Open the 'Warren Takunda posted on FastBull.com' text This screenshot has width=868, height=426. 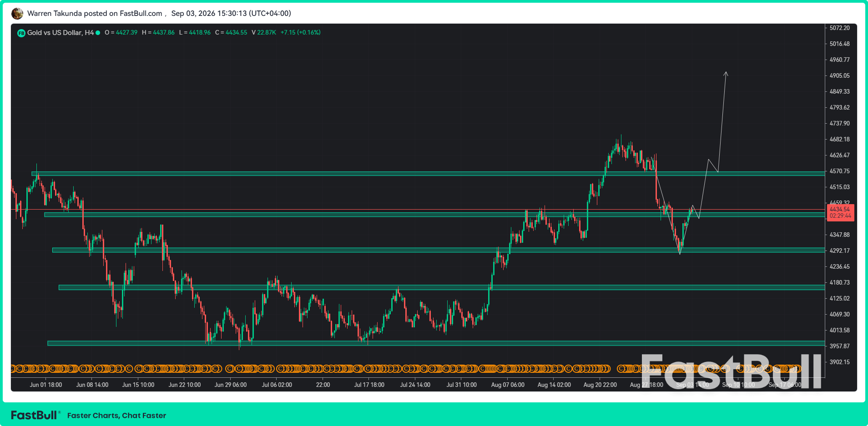coord(95,13)
